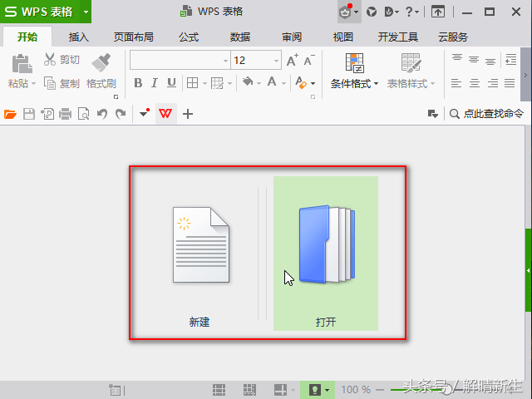This screenshot has height=399, width=532.
Task: Click the zoom slider in status bar
Action: pos(447,390)
